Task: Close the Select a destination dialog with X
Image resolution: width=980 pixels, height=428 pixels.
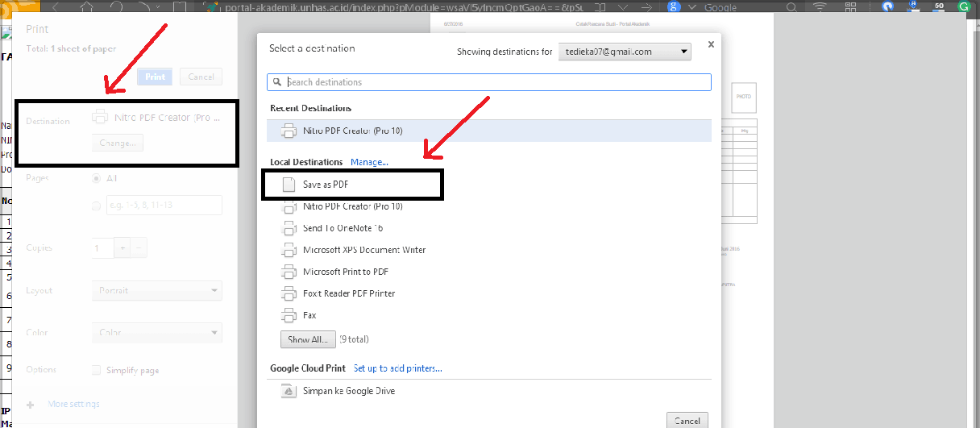Action: [710, 45]
